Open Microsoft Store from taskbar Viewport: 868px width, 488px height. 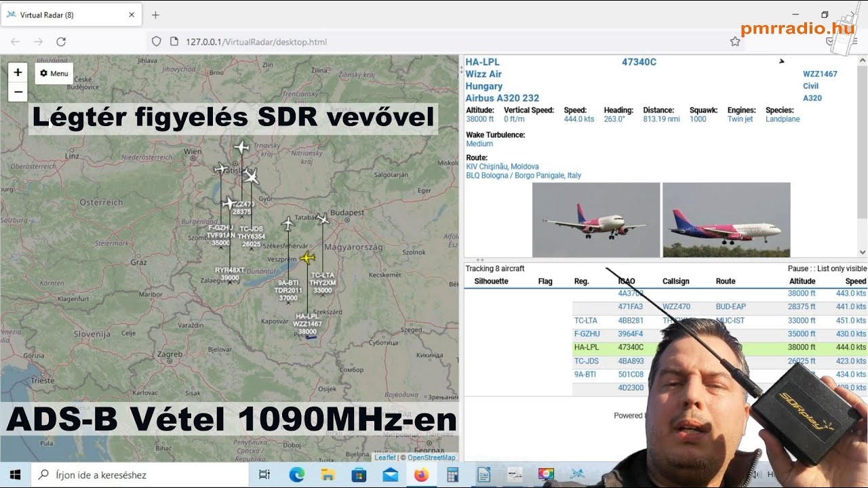[x=359, y=475]
